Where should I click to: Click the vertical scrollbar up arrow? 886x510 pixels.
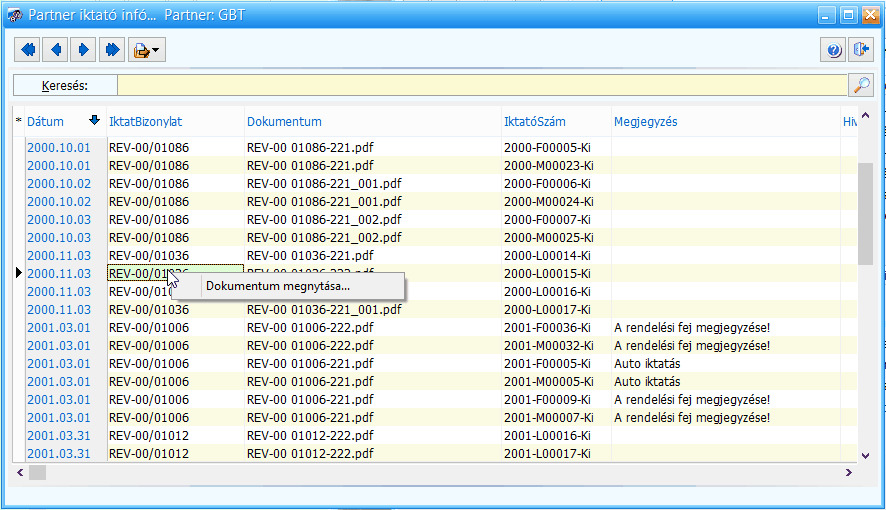click(865, 116)
